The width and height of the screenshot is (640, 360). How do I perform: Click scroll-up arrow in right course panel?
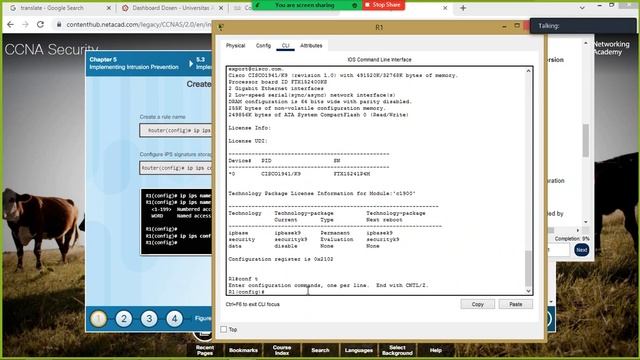click(x=586, y=43)
